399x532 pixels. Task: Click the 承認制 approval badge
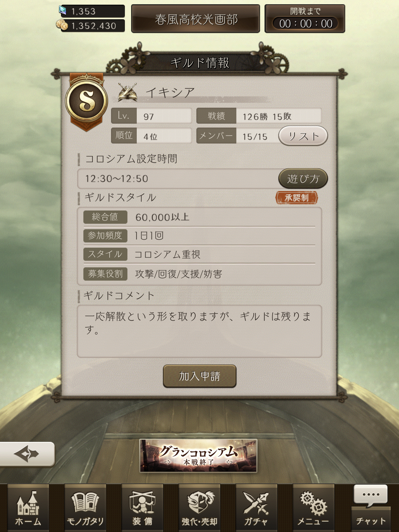tap(297, 198)
